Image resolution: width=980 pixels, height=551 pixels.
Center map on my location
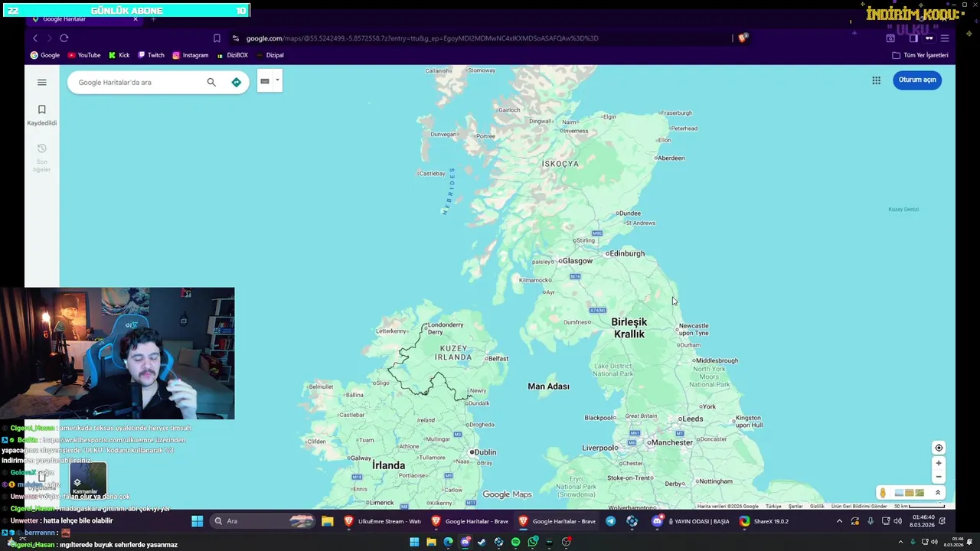tap(939, 448)
